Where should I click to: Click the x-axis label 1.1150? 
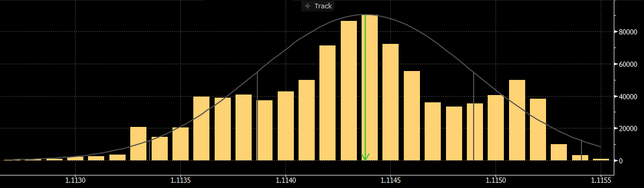coord(496,181)
